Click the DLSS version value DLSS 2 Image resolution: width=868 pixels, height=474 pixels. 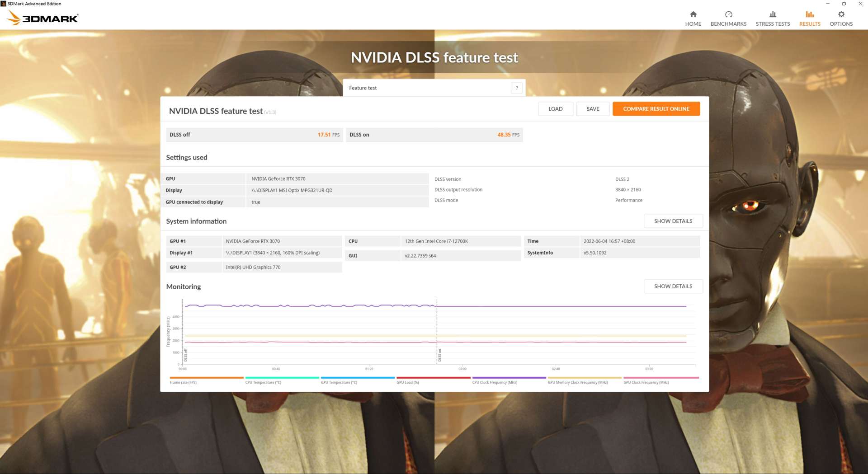pos(622,179)
